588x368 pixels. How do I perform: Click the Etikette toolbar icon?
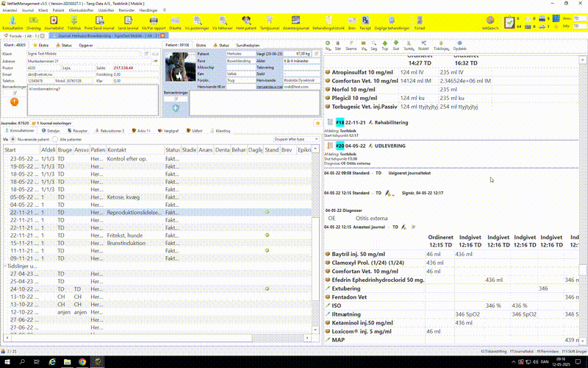coord(175,23)
